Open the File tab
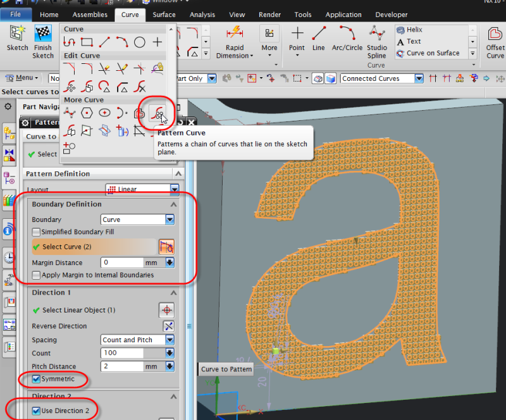 point(15,15)
